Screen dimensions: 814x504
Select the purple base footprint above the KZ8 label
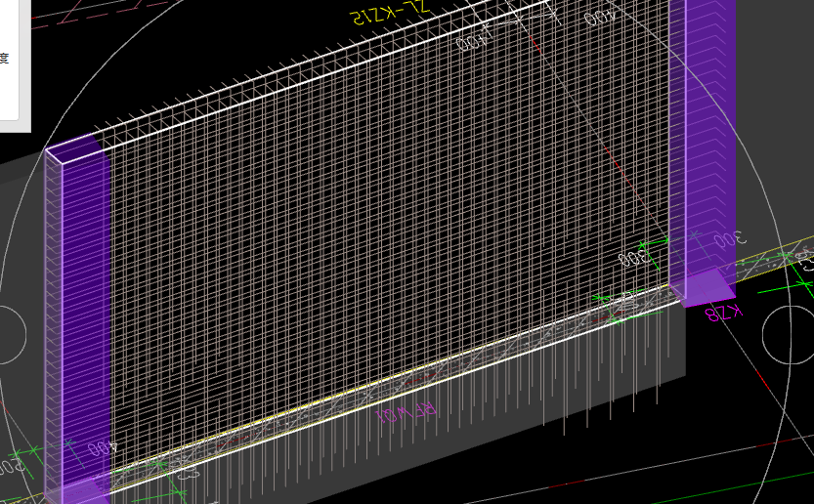click(x=702, y=288)
